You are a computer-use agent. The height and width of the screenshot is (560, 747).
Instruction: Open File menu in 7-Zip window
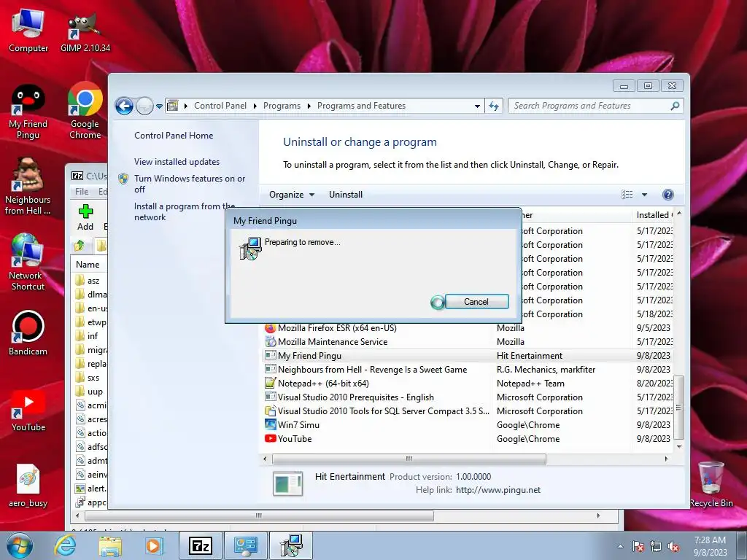tap(82, 192)
